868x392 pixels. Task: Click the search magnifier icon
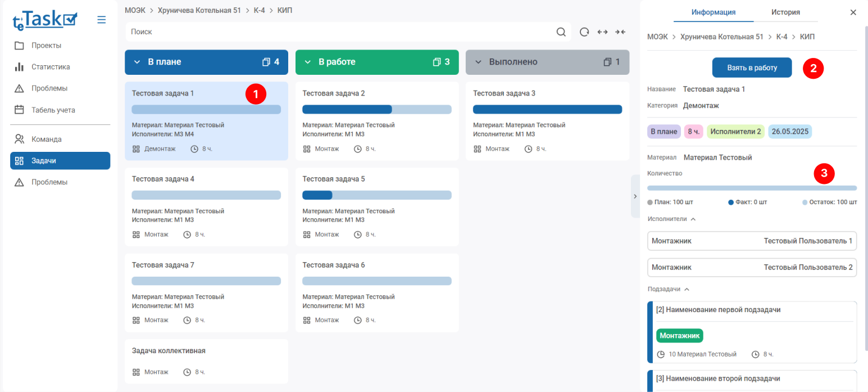(561, 32)
